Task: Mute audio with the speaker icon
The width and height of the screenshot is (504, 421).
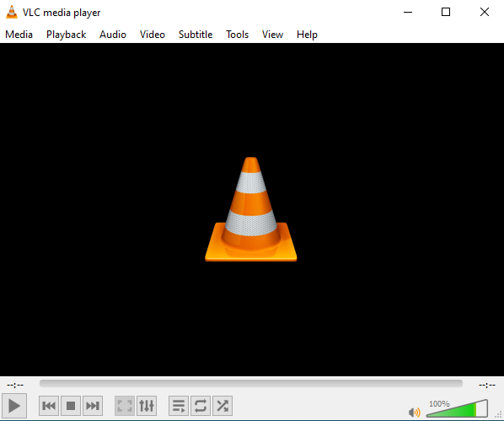Action: coord(415,412)
